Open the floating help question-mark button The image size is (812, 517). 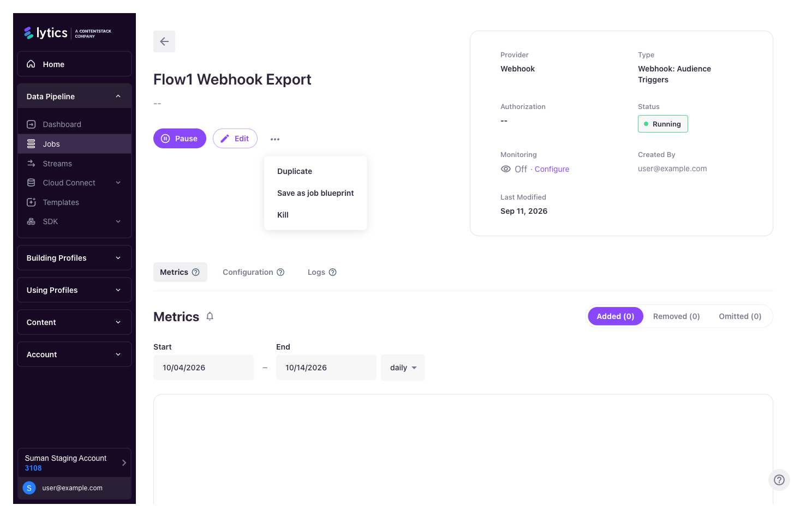779,480
